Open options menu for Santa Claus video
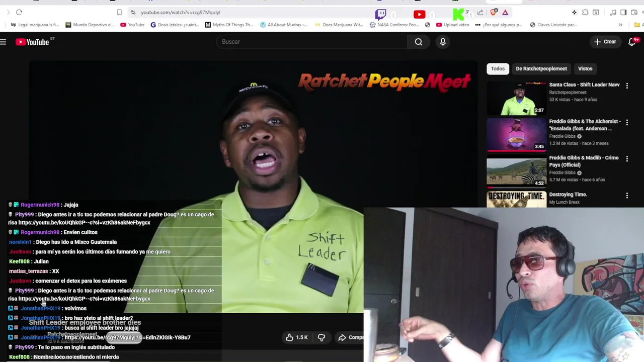The width and height of the screenshot is (644, 362). pyautogui.click(x=627, y=86)
